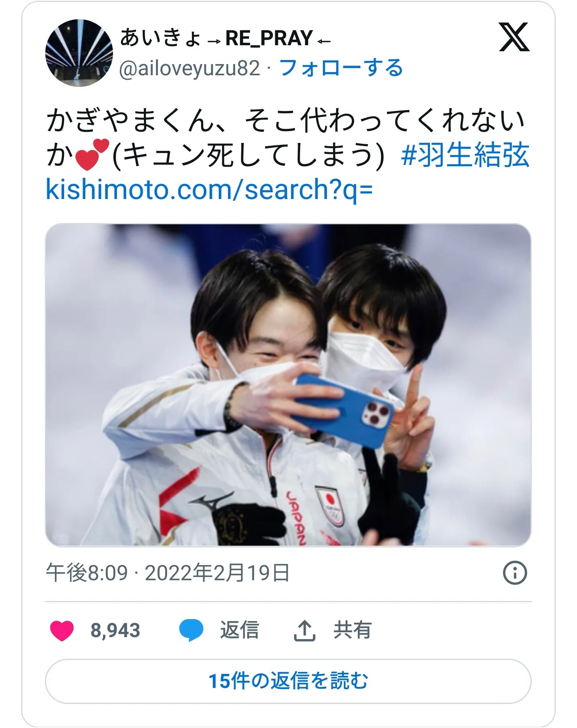
Task: Click the blue reply speech bubble icon
Action: click(x=191, y=630)
